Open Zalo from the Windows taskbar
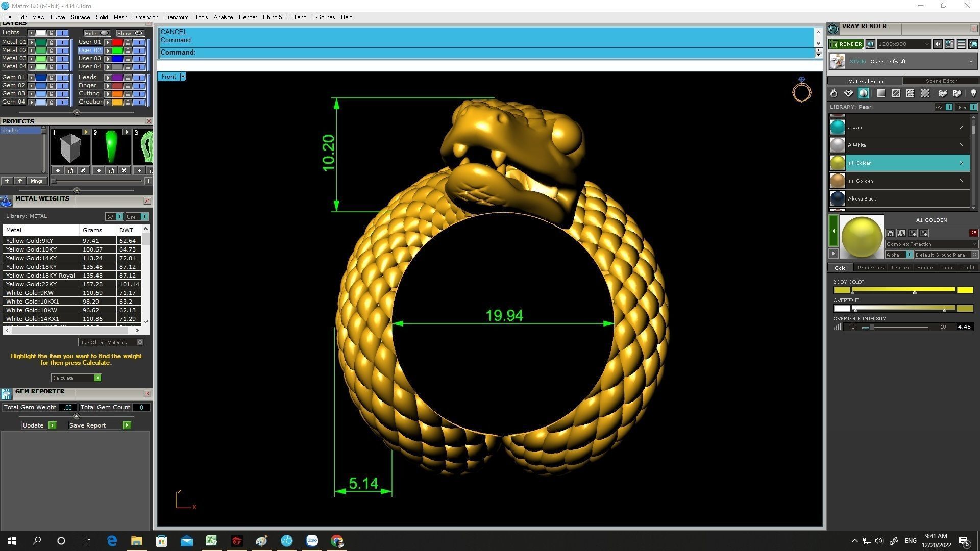 (312, 541)
